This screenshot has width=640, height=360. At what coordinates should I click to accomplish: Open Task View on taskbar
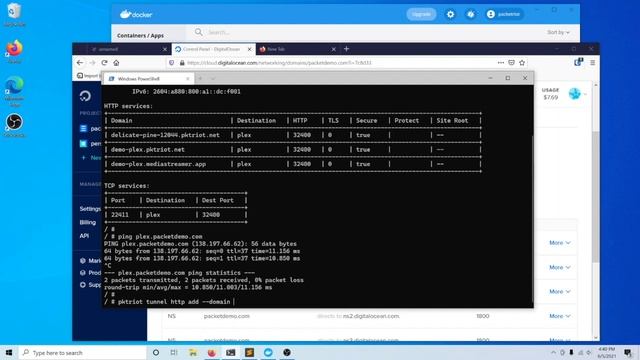click(x=174, y=353)
